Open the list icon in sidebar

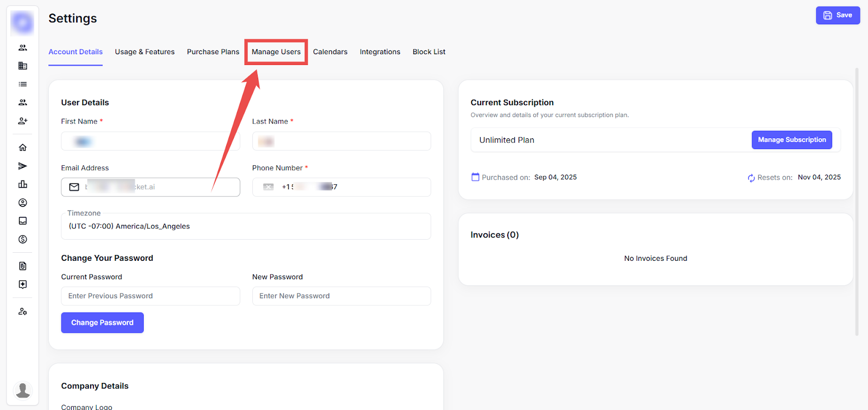click(x=23, y=84)
